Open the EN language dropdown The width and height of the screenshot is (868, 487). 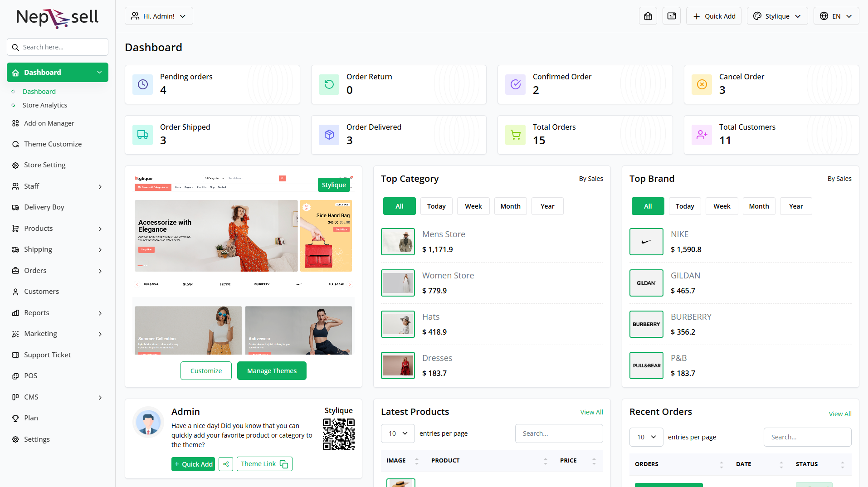836,16
